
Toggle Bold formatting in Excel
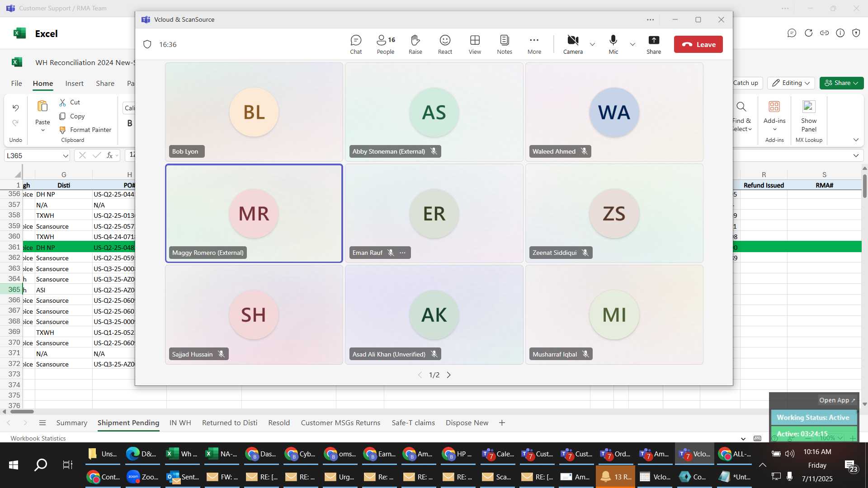[x=130, y=123]
